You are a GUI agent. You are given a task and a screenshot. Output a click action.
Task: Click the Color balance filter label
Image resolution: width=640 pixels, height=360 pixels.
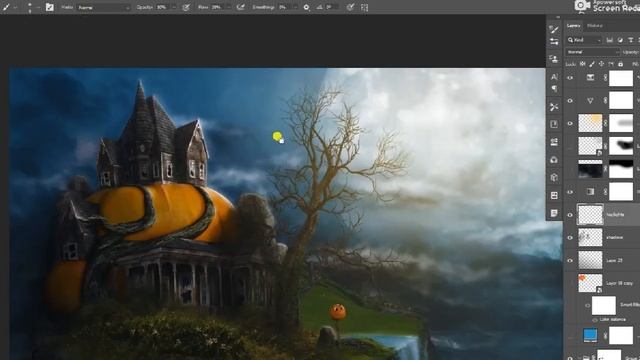(x=613, y=320)
